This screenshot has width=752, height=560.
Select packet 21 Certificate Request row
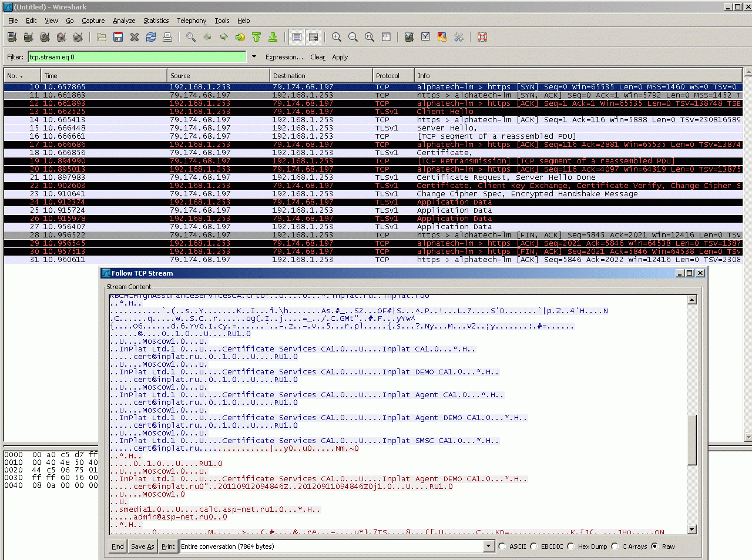(374, 177)
